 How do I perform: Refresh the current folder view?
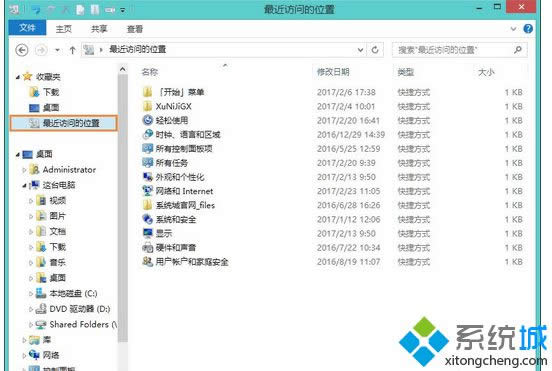375,50
